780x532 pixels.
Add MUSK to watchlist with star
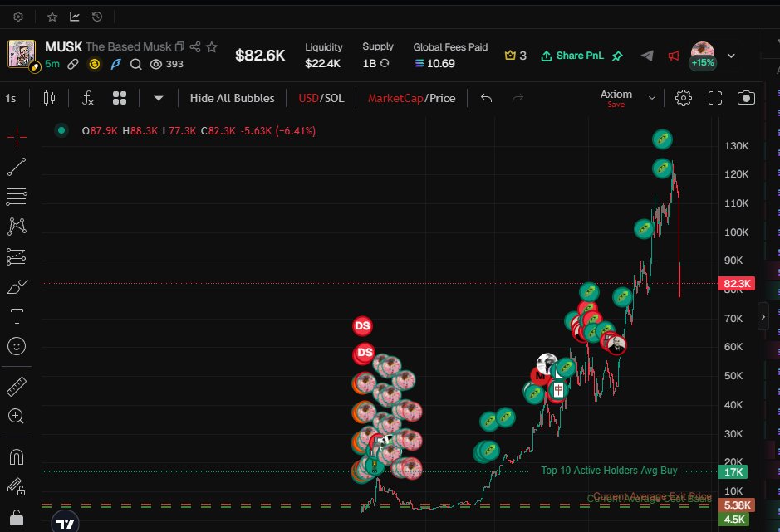tap(212, 46)
